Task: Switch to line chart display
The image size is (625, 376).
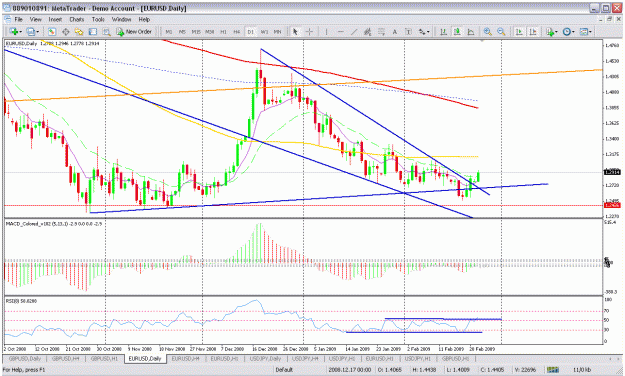Action: (470, 31)
